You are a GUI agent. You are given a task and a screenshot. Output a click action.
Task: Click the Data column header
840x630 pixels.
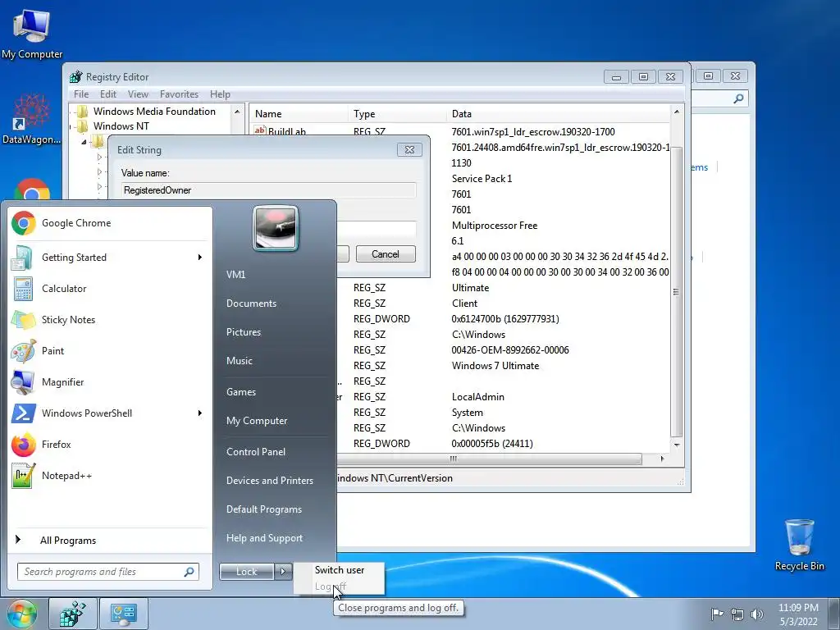[x=558, y=114]
